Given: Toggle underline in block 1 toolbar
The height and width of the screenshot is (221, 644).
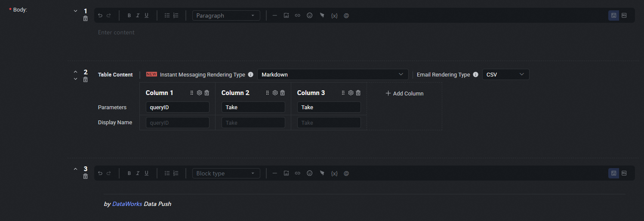Looking at the screenshot, I should 146,15.
